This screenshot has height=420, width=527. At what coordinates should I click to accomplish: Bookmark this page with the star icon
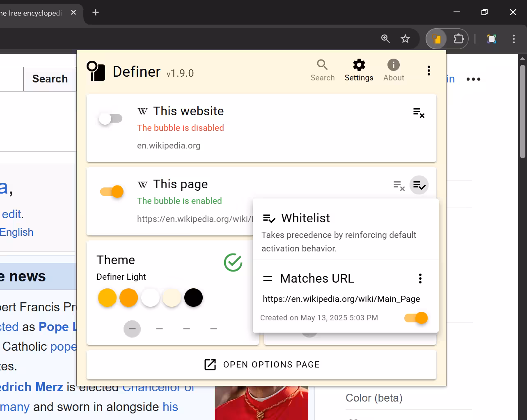click(405, 39)
